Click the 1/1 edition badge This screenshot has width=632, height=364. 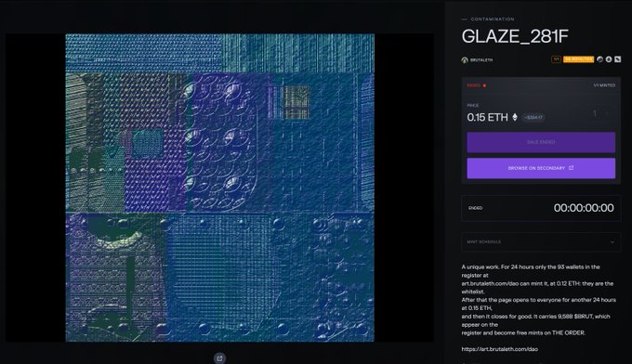pos(556,59)
